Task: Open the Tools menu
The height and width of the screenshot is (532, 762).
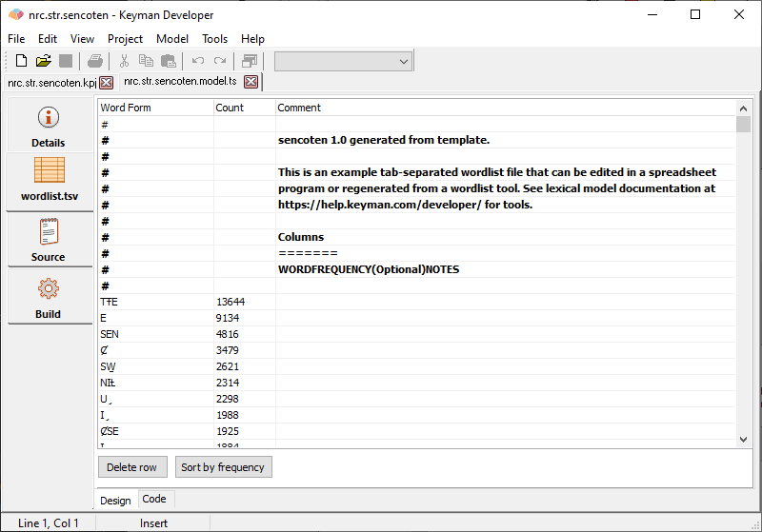Action: tap(215, 39)
